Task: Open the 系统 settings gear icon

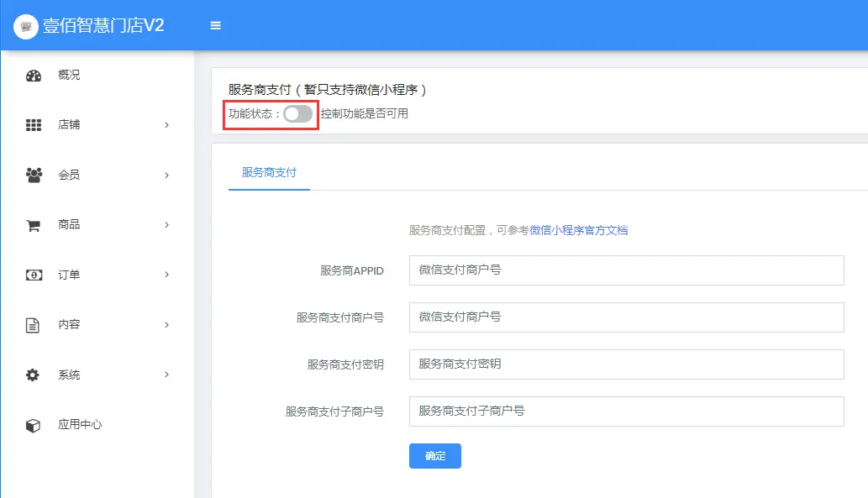Action: click(x=33, y=375)
